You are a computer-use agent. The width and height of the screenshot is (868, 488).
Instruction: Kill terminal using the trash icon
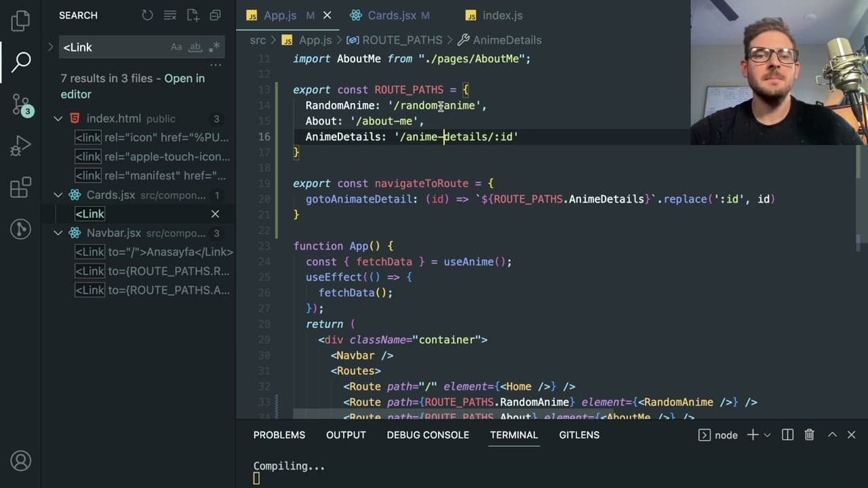coord(809,435)
